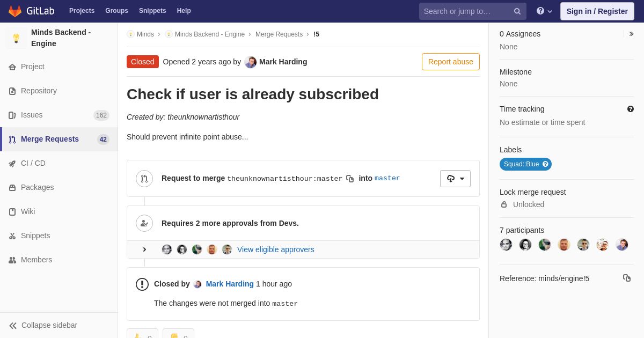Expand the approvers list chevron
644x338 pixels.
click(144, 249)
